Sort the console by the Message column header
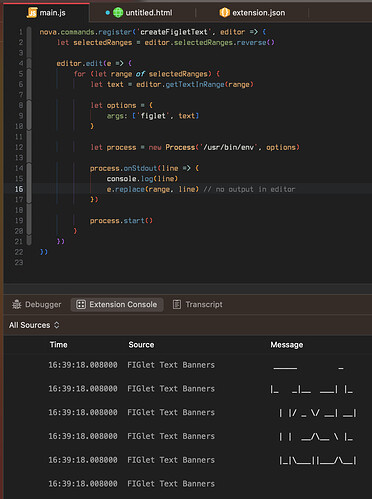 (x=287, y=345)
